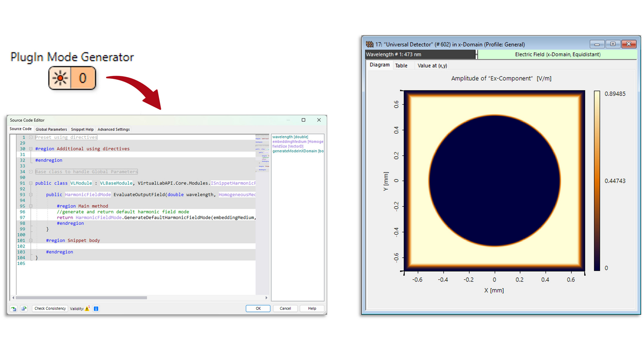Open the Global Parameters tab
The width and height of the screenshot is (644, 338).
click(x=51, y=129)
